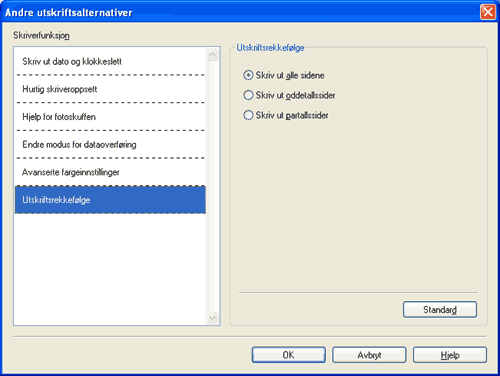Screen dimensions: 500x376
Task: Click the Standard button
Action: [x=440, y=310]
